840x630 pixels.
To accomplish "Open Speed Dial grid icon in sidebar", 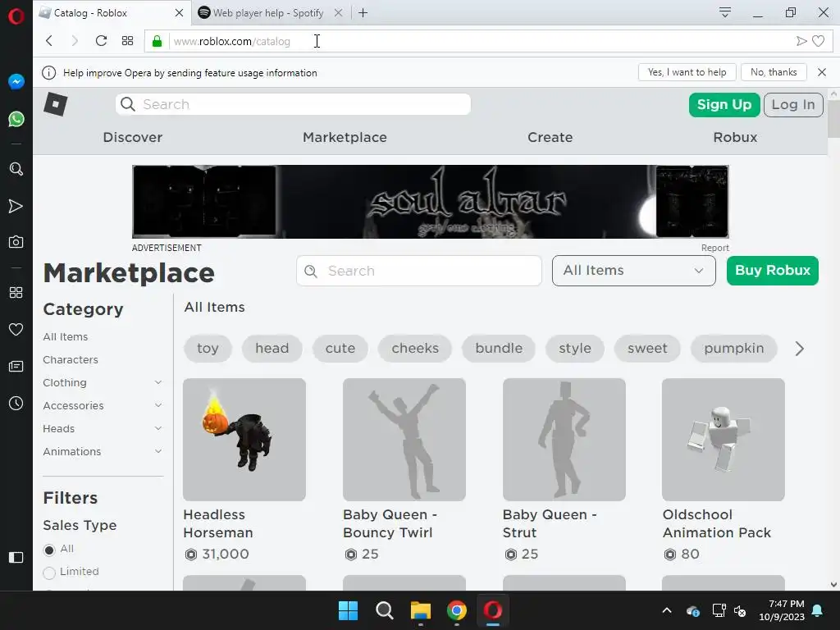I will (16, 293).
